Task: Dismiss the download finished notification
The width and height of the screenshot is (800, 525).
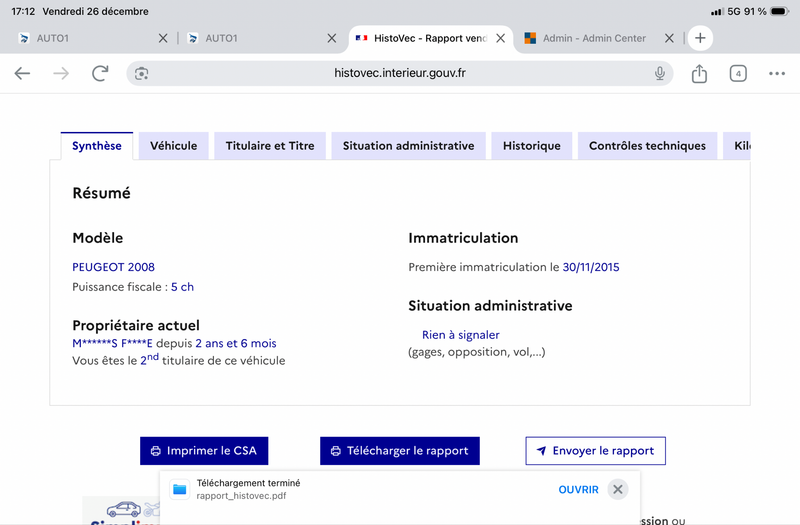Action: 618,489
